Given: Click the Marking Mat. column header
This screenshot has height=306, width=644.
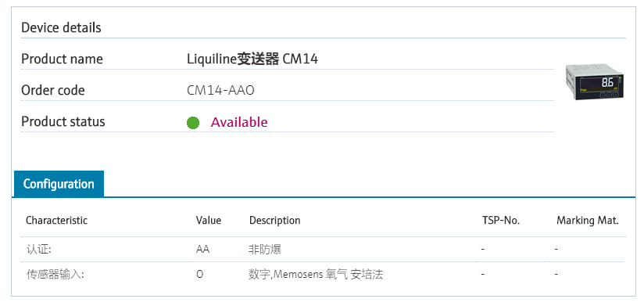Looking at the screenshot, I should tap(587, 221).
